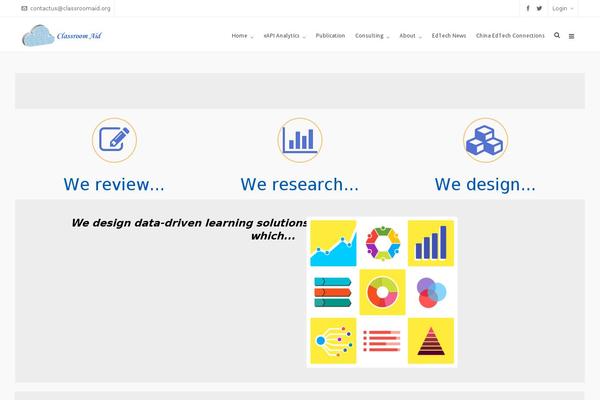Click the Classroom Aid cloud logo
600x400 pixels.
tap(62, 37)
